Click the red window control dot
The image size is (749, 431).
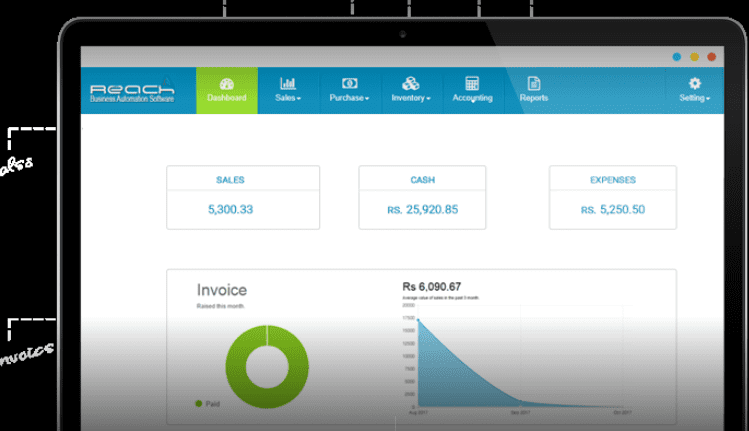(711, 57)
